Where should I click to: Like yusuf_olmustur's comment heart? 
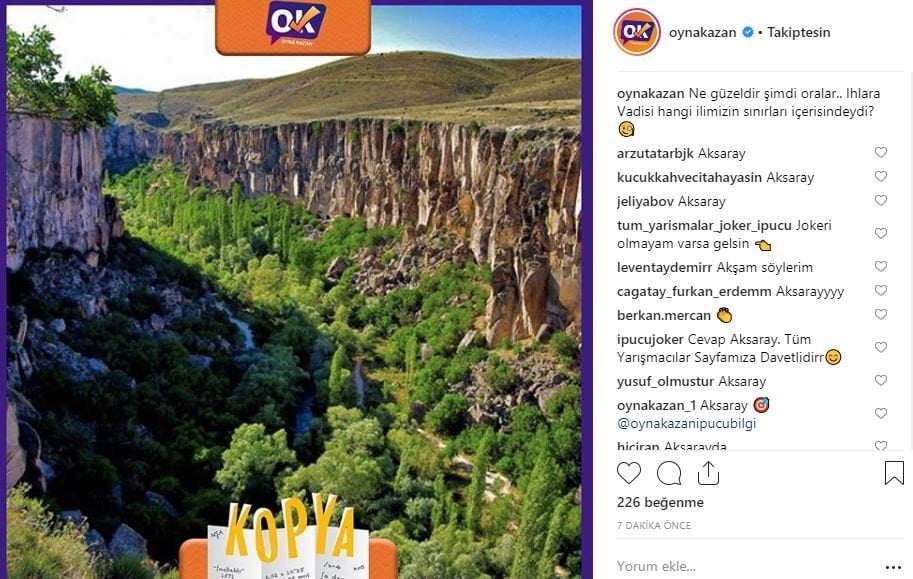point(880,380)
